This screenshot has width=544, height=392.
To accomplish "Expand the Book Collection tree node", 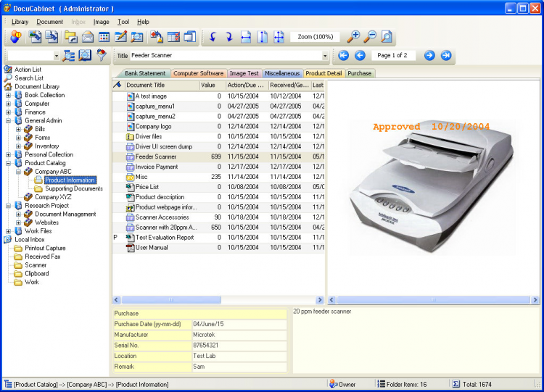I will click(x=9, y=95).
